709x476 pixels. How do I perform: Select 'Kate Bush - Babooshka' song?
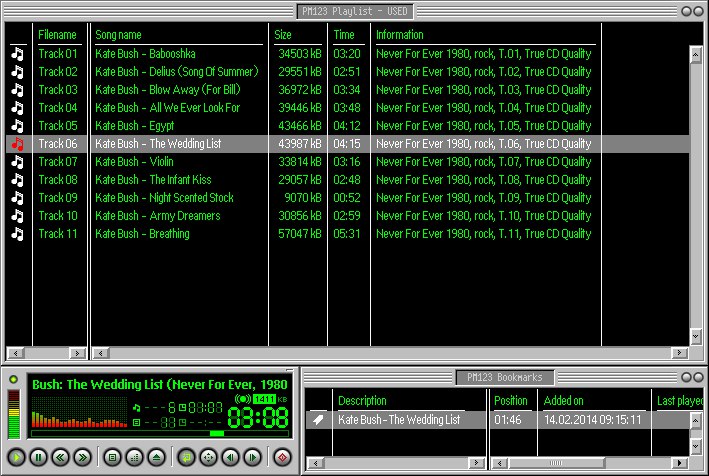point(145,54)
